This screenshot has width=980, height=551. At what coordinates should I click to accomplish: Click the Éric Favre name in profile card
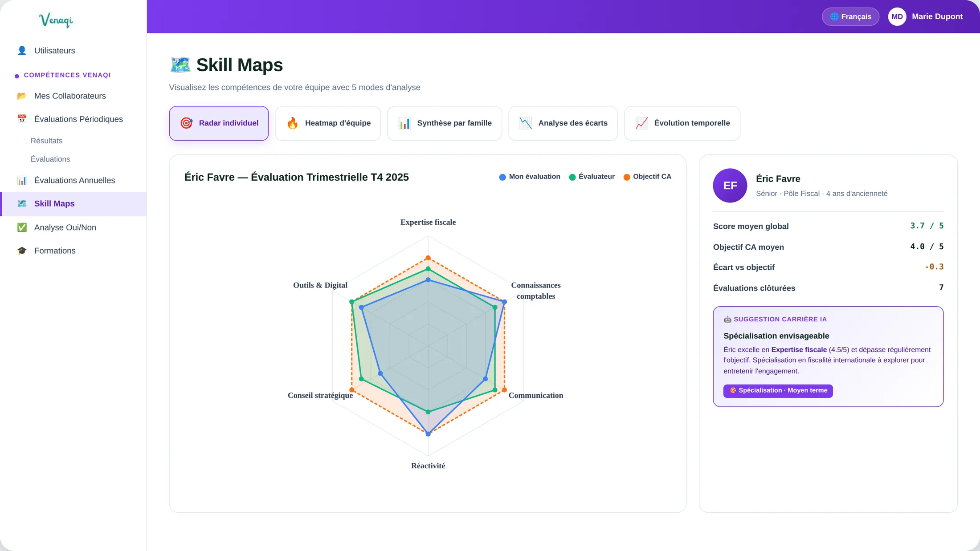click(778, 179)
